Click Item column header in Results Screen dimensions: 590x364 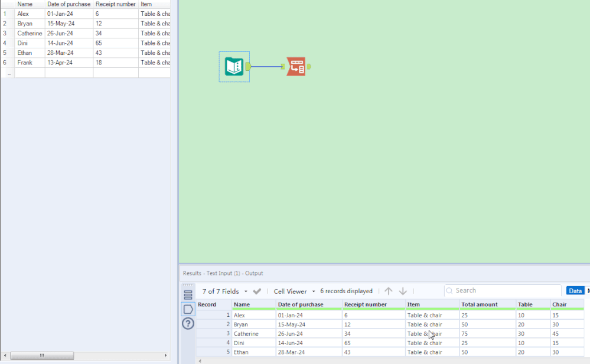[x=432, y=304]
